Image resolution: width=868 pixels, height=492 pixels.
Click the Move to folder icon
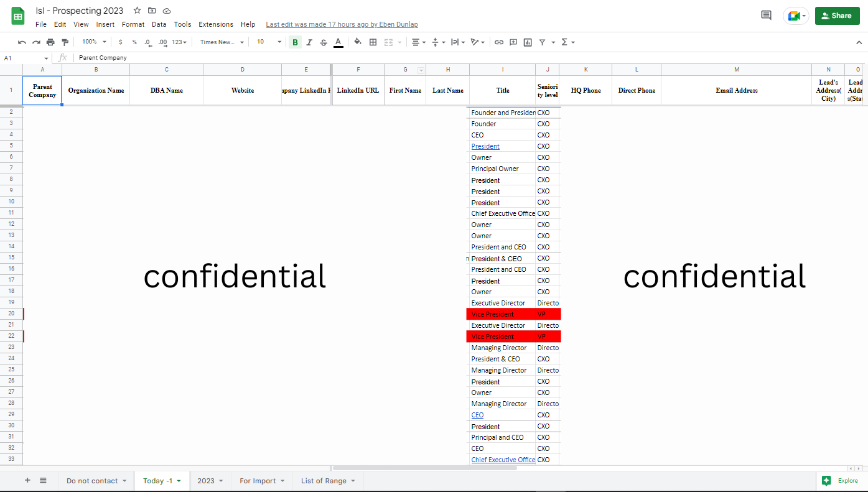point(152,11)
